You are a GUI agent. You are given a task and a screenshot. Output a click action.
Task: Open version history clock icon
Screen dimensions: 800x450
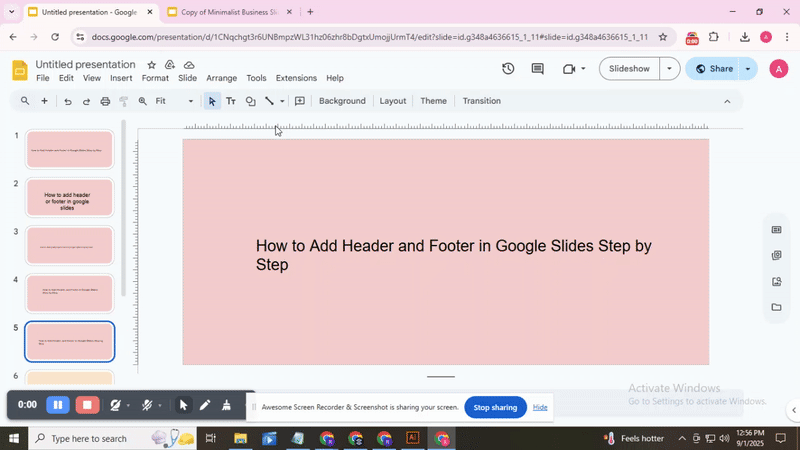coord(508,69)
